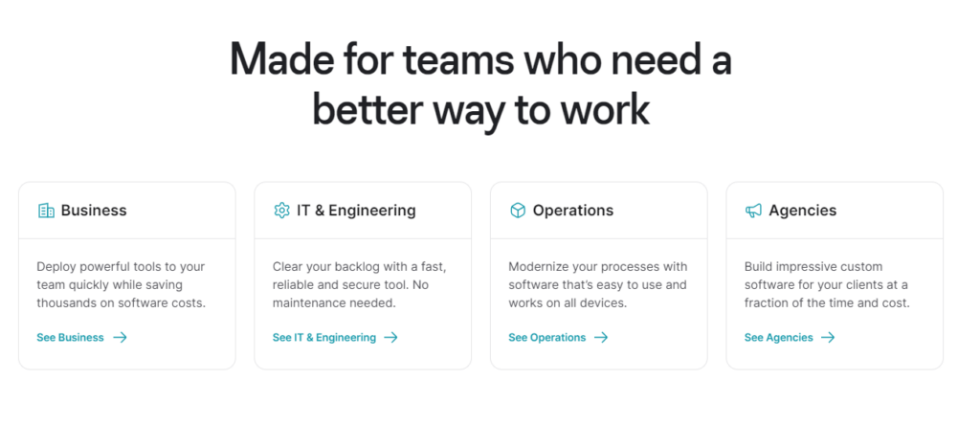Select the Agencies card heading
The width and height of the screenshot is (980, 447).
point(803,211)
